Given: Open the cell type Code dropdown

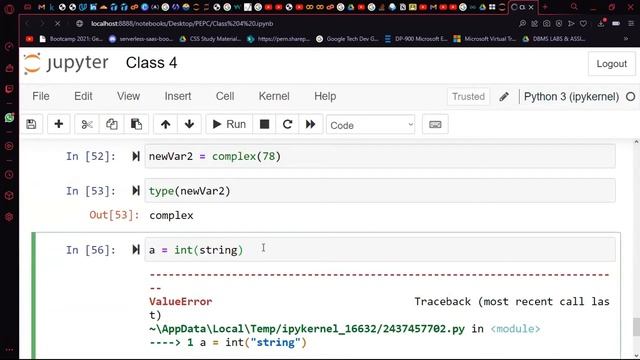Looking at the screenshot, I should [x=371, y=125].
